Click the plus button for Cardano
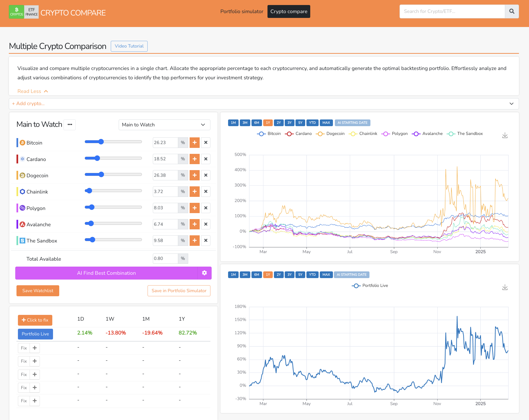The height and width of the screenshot is (420, 529). point(195,159)
